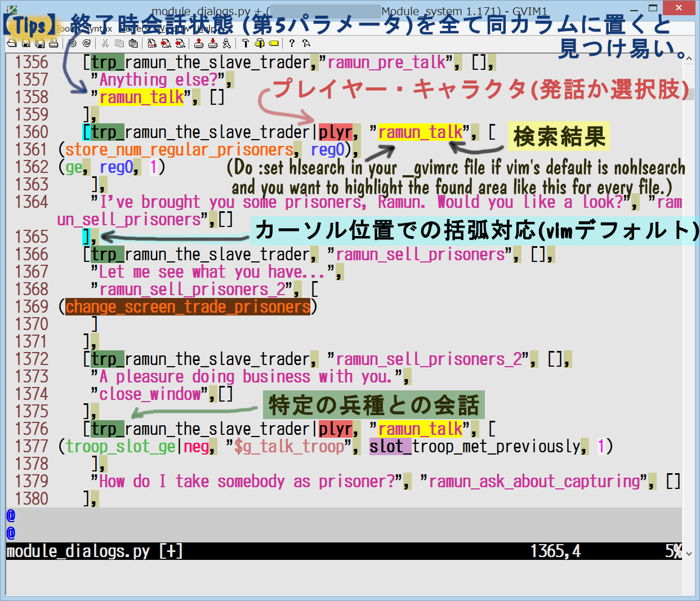Place cursor on change_screen_trade_prisoners on line 1369
The height and width of the screenshot is (601, 700).
tap(188, 307)
